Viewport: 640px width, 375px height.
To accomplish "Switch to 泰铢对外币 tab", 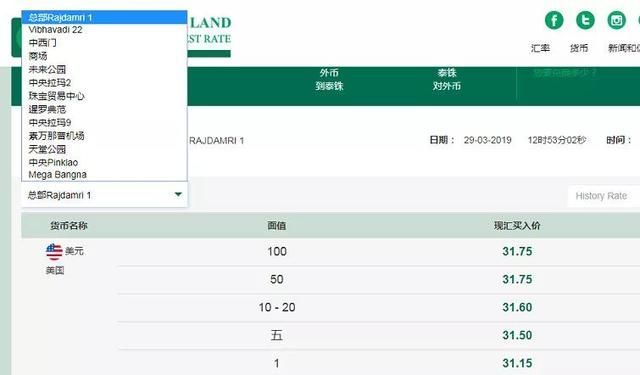I will [x=447, y=80].
